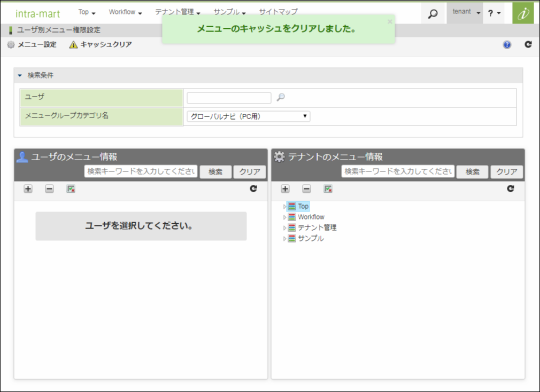The height and width of the screenshot is (392, 540).
Task: Open the グローバルナビ（PC用） dropdown
Action: pos(247,116)
